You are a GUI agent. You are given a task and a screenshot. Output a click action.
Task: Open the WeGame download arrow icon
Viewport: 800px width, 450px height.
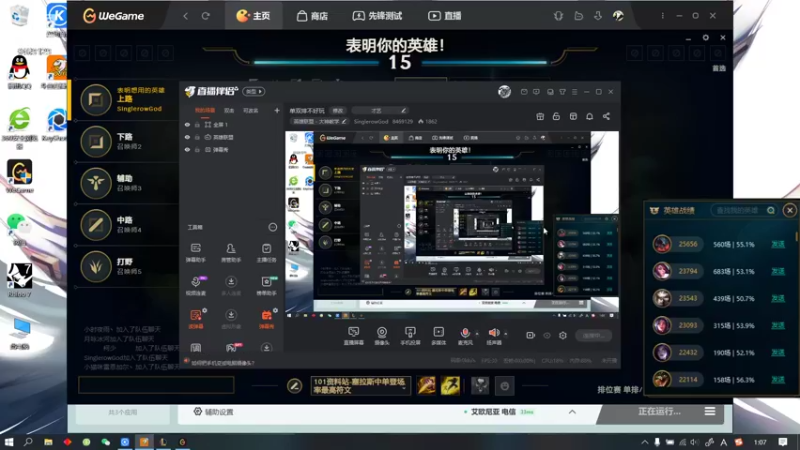pos(598,16)
